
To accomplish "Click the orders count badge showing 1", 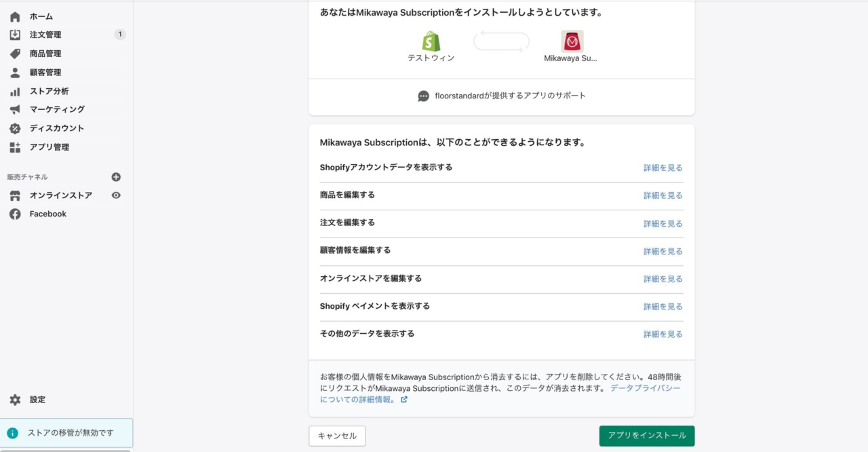I will tap(120, 35).
